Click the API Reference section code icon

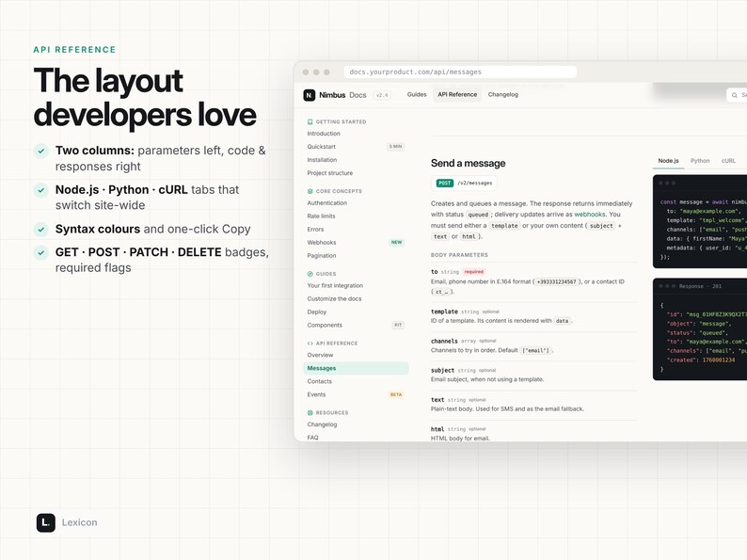(x=310, y=344)
